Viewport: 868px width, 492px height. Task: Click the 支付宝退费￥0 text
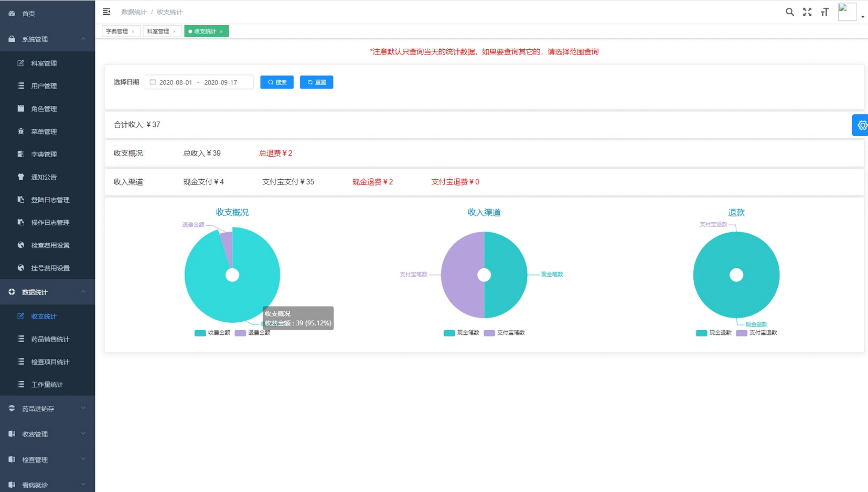point(455,182)
